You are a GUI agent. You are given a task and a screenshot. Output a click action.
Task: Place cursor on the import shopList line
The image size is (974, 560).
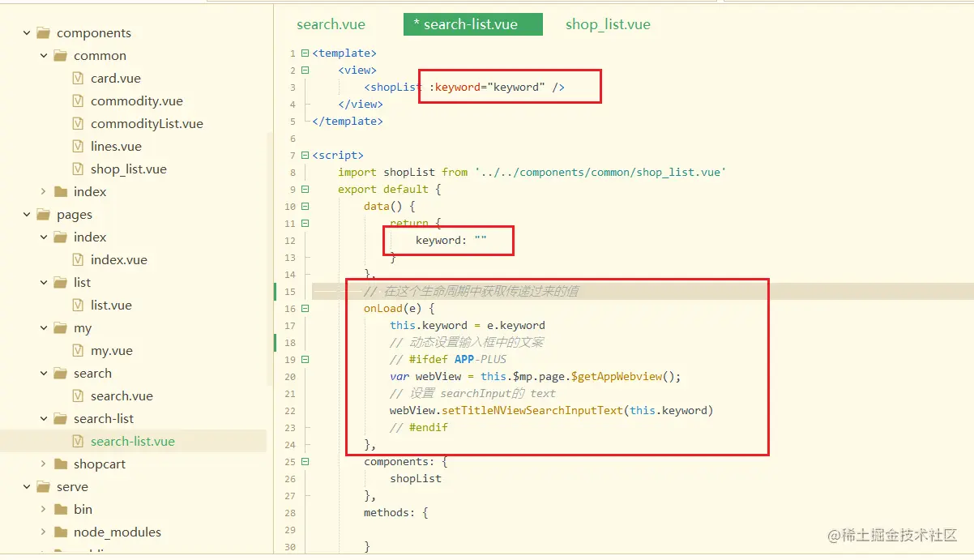[x=532, y=173]
